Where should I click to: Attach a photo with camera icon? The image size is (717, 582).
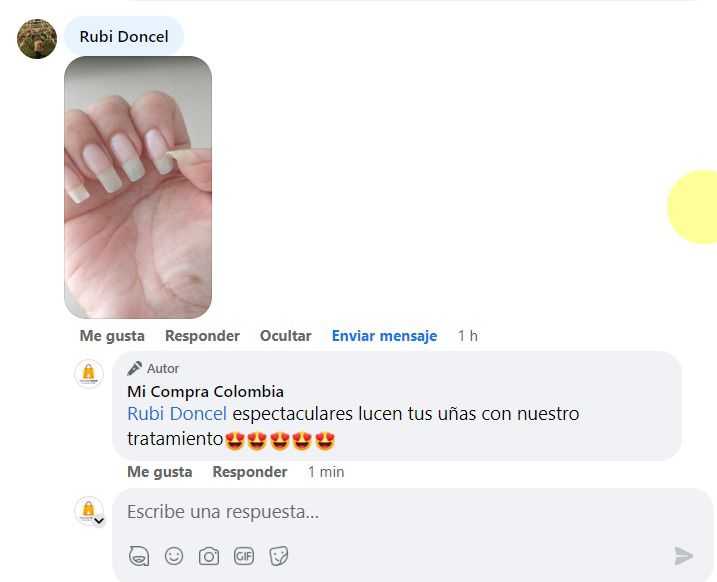click(209, 556)
